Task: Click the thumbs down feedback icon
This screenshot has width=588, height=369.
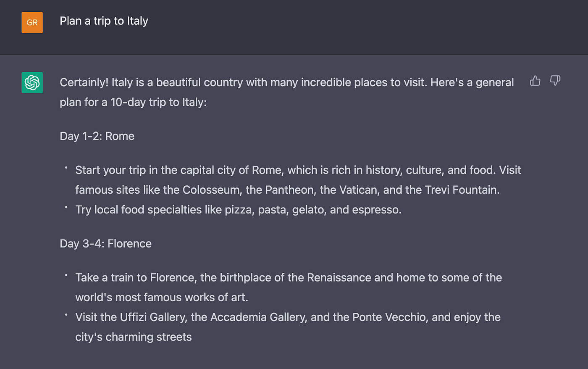Action: point(555,81)
